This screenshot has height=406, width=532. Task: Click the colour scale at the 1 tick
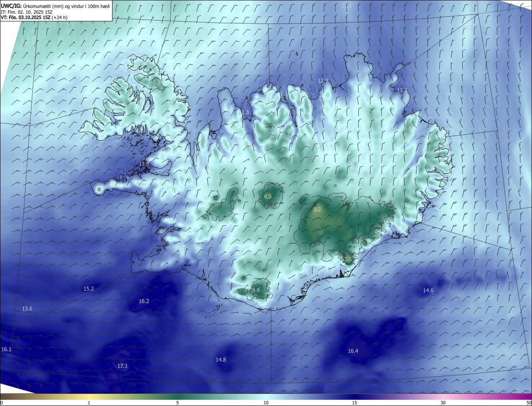89,403
